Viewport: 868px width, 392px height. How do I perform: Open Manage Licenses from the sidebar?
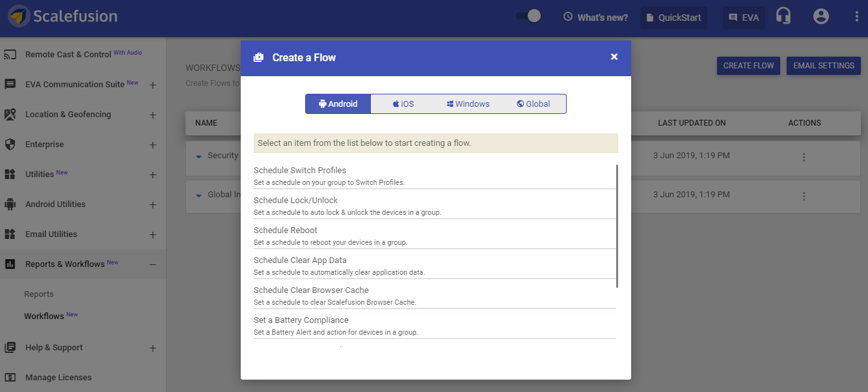coord(59,378)
